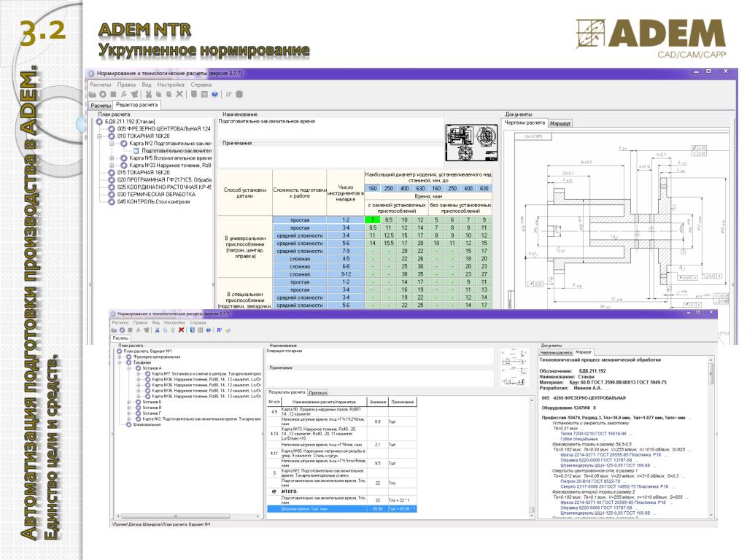Select 005 ФРЕЗЕРНО-ЦЕНТРОВАЛЬНАЯ tree item
The height and width of the screenshot is (560, 747).
point(164,128)
